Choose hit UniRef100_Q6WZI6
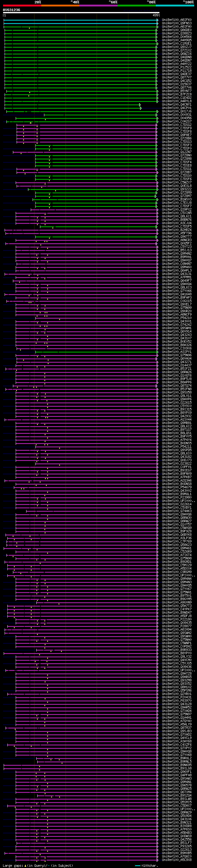197x868 pixels. click(x=176, y=54)
